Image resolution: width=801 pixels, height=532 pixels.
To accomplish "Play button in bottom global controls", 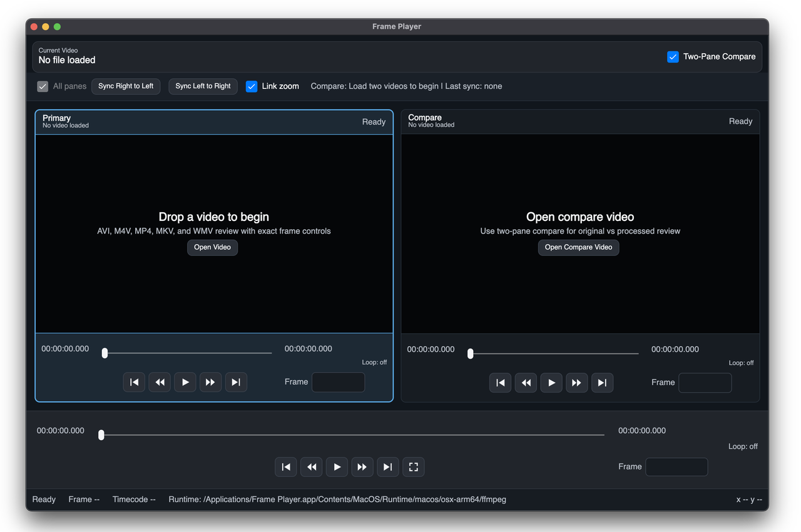I will 337,467.
